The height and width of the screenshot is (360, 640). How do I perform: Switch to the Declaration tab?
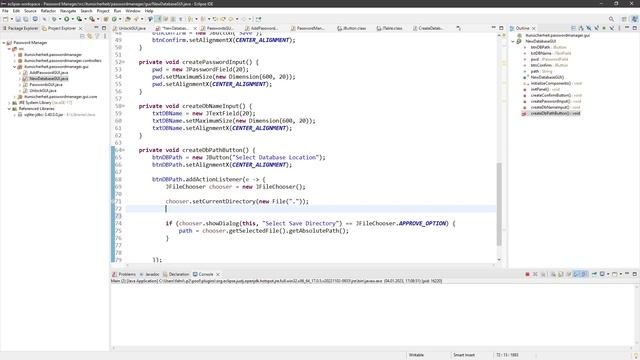[176, 274]
